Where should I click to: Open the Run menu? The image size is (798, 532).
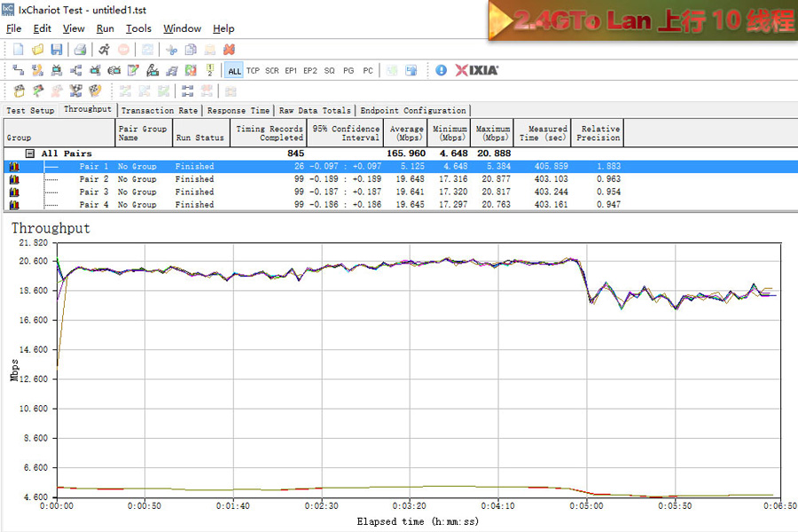(x=105, y=28)
